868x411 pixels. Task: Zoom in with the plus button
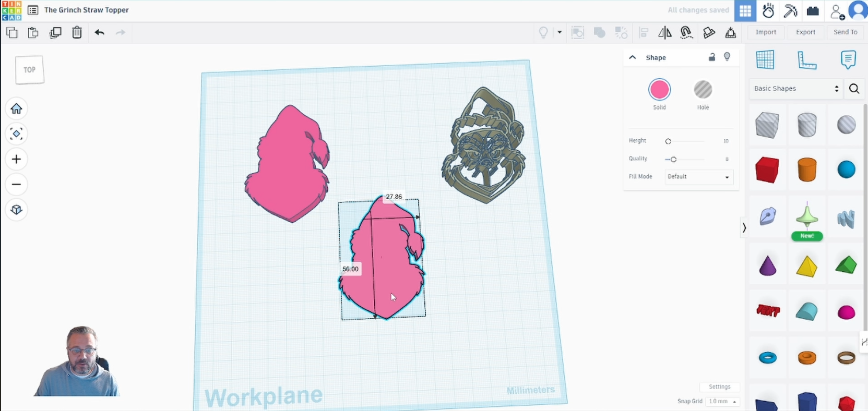(x=16, y=159)
